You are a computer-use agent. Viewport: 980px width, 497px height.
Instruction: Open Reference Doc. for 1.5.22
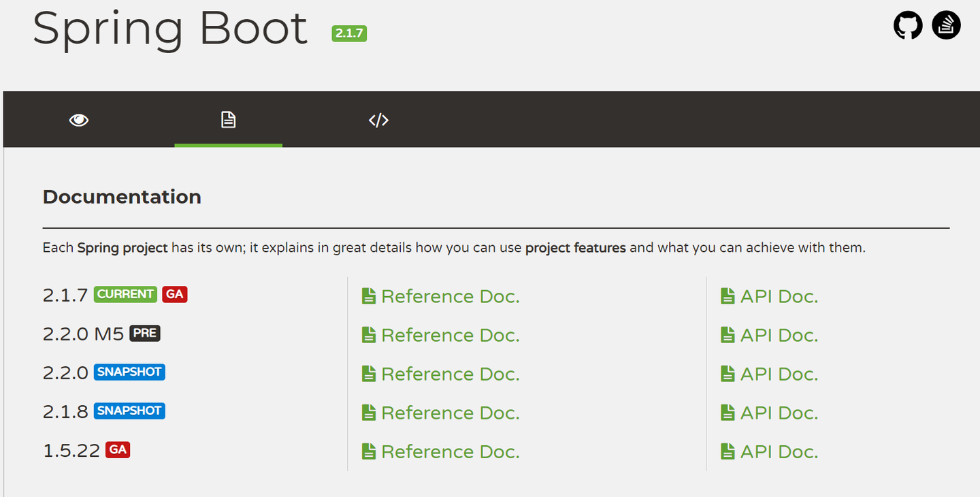450,451
